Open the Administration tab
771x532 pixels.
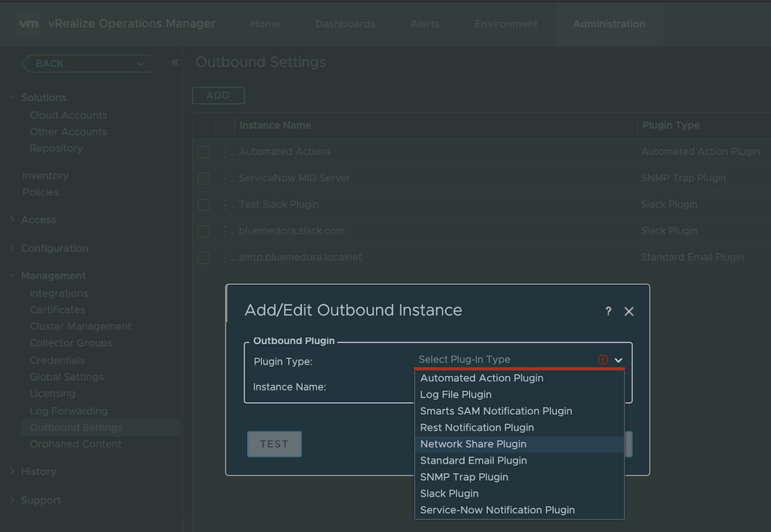pyautogui.click(x=609, y=24)
